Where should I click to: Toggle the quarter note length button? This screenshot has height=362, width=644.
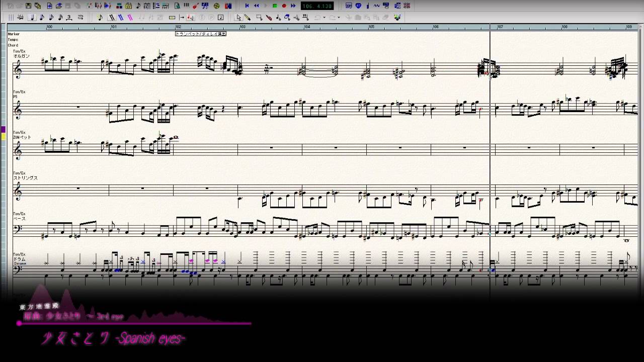pyautogui.click(x=33, y=17)
